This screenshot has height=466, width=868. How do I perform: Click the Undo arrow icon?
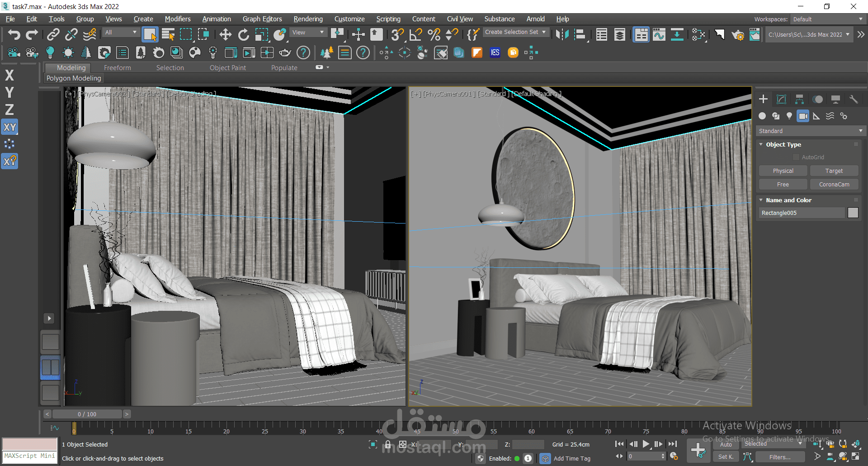14,34
